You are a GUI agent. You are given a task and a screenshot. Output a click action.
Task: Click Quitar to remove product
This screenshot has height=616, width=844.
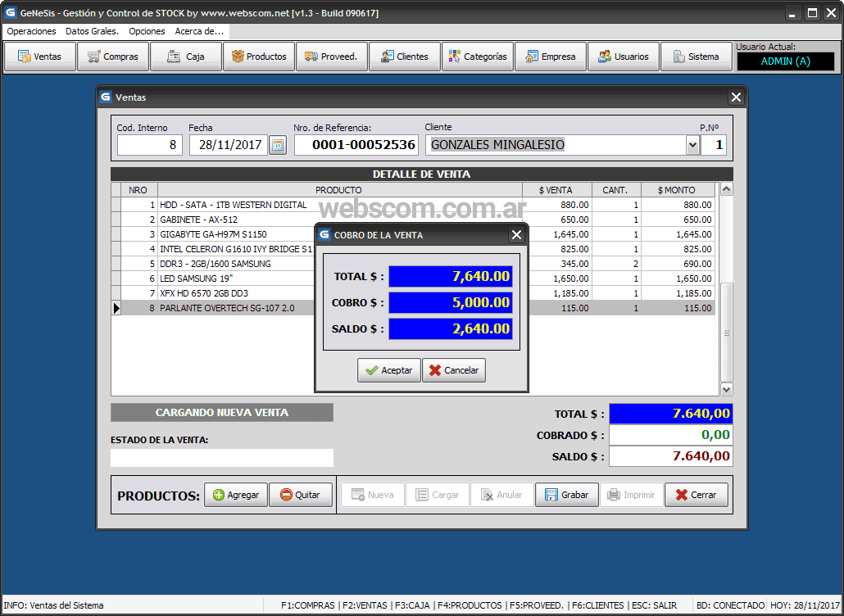pyautogui.click(x=300, y=495)
